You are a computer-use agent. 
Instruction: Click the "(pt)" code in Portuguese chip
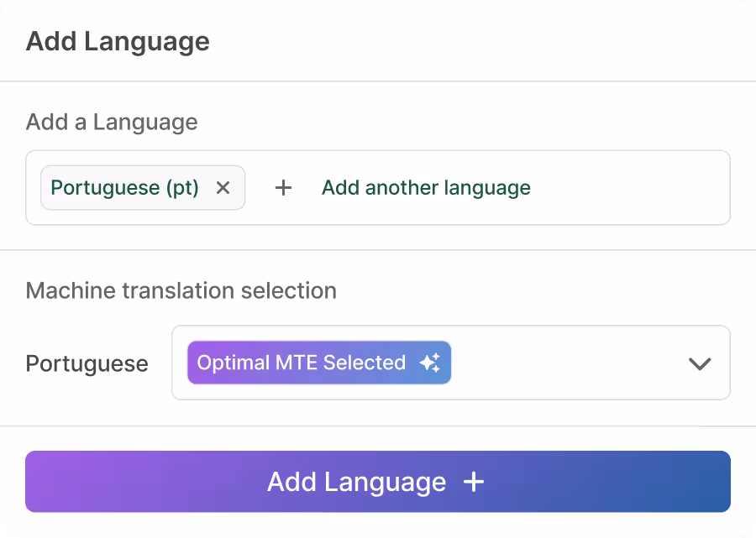tap(182, 188)
